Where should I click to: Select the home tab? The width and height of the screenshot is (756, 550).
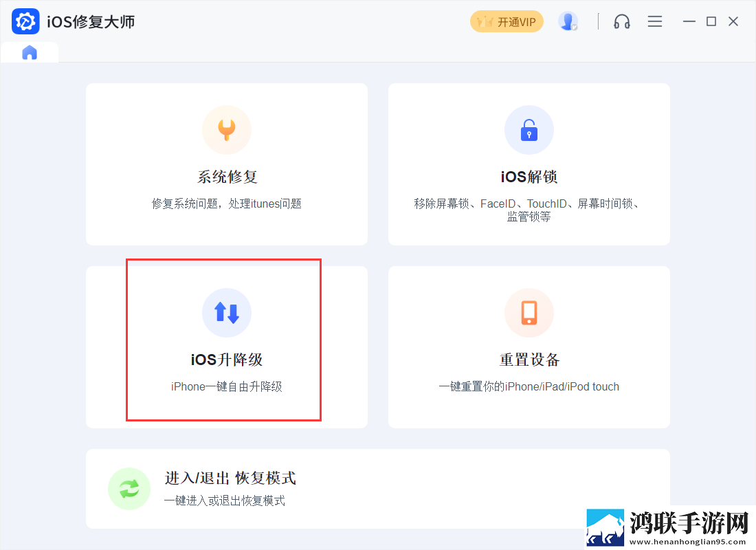(x=30, y=52)
